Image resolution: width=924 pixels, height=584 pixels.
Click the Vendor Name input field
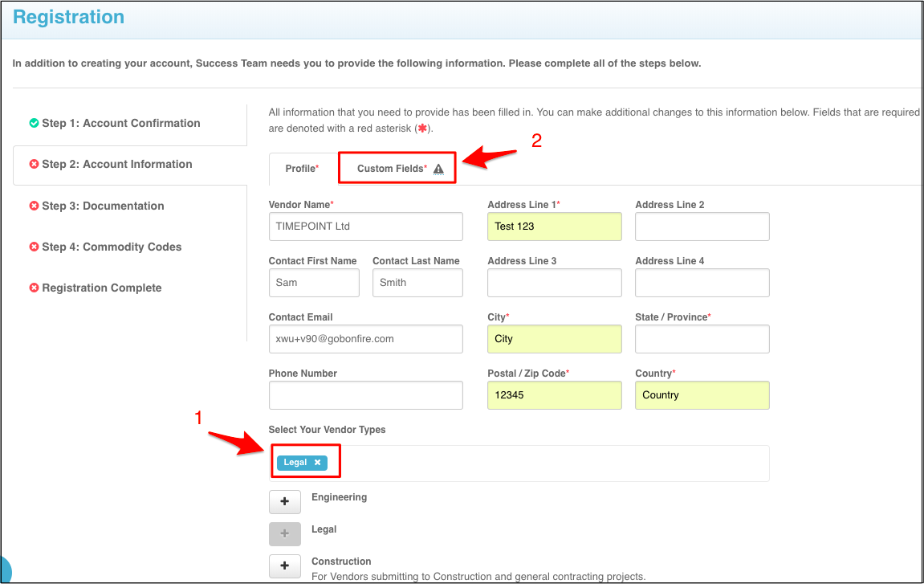[365, 227]
